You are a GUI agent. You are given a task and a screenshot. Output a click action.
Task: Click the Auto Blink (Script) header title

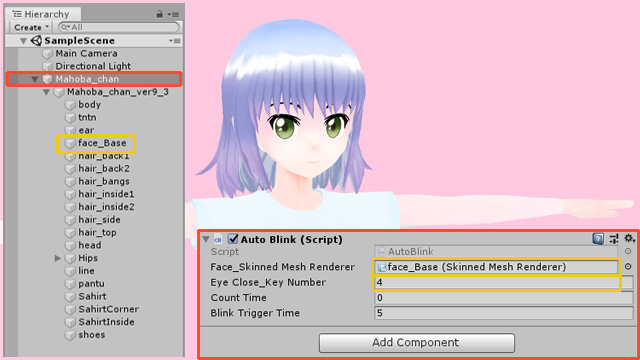pyautogui.click(x=291, y=240)
